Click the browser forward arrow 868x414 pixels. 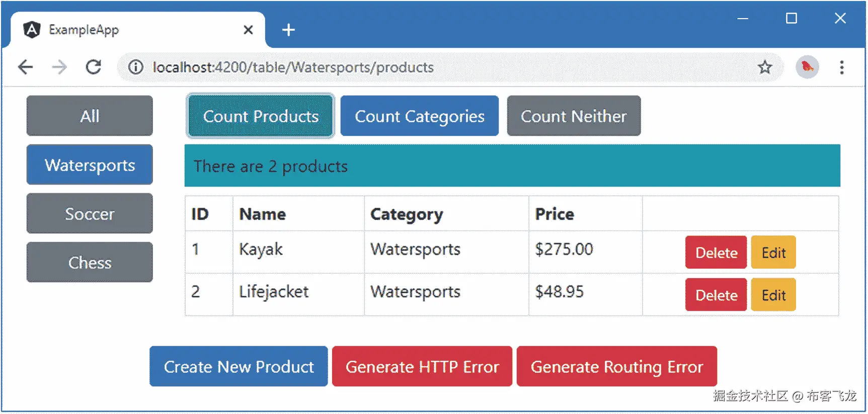point(59,67)
